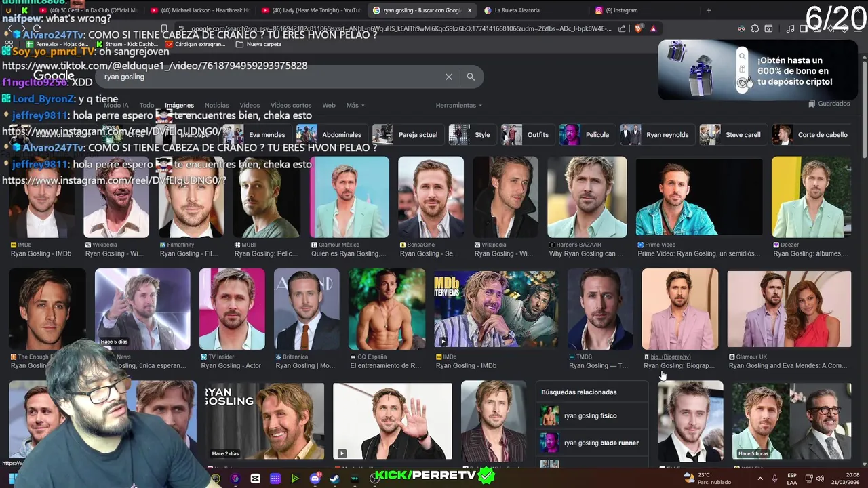Open Steam from the taskbar

pos(334,479)
